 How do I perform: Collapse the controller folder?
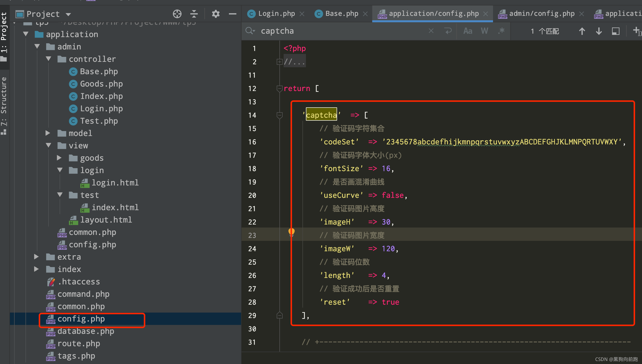(49, 59)
